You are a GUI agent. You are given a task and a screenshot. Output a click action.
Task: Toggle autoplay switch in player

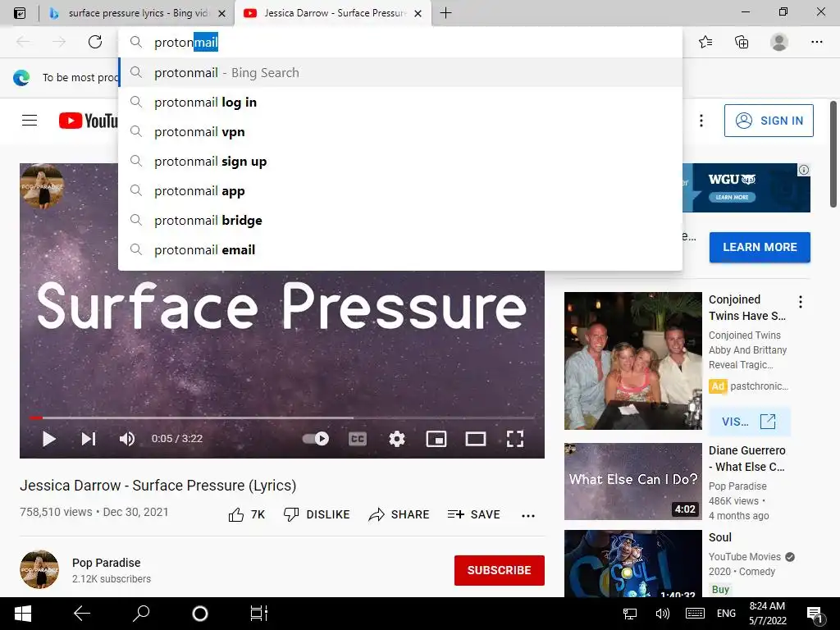click(316, 439)
